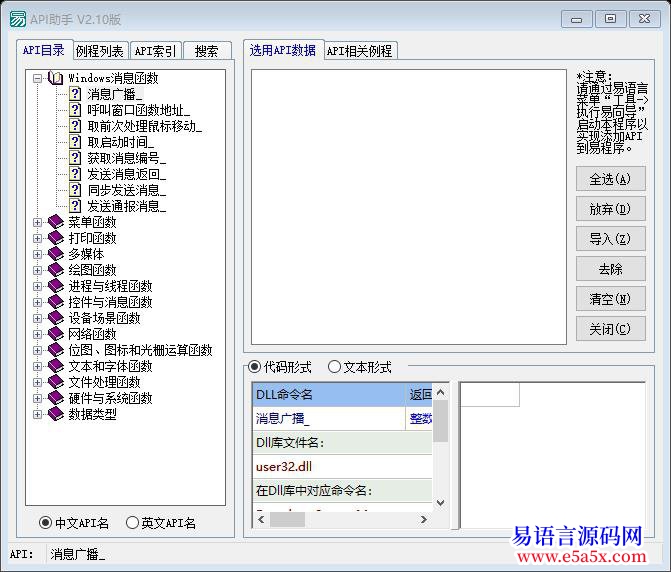Screen dimensions: 671x572
Task: Click the 硬件与系统函数 tree label
Action: 110,398
